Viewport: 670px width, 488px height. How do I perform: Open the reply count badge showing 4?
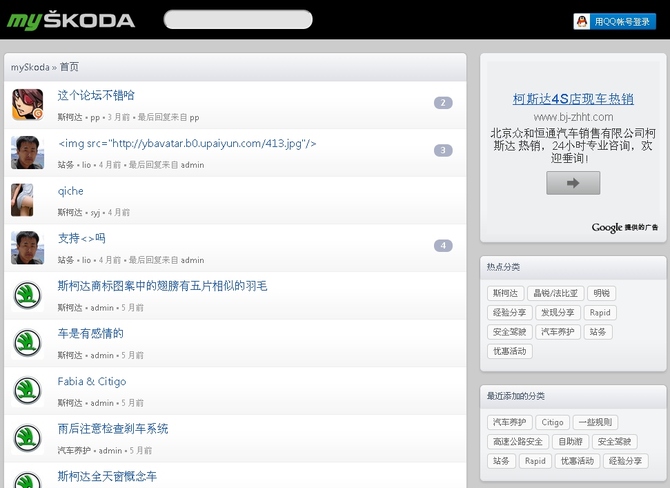pos(443,246)
